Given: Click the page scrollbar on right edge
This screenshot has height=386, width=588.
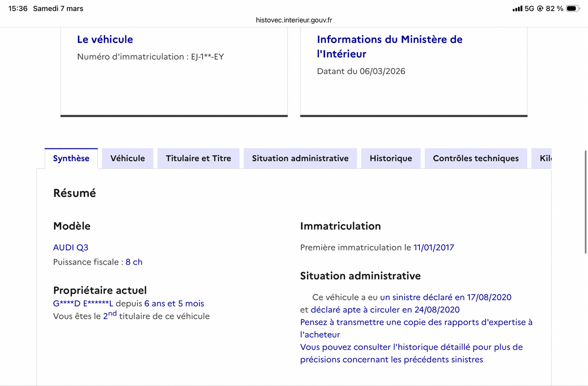Looking at the screenshot, I should click(x=586, y=202).
